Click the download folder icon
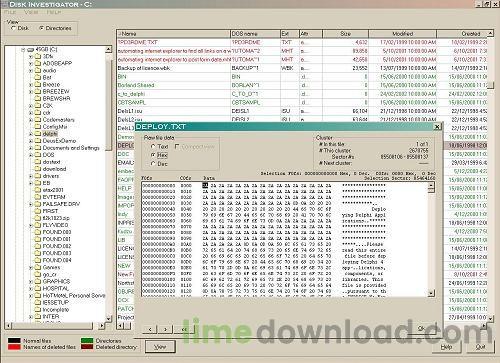 click(x=38, y=169)
